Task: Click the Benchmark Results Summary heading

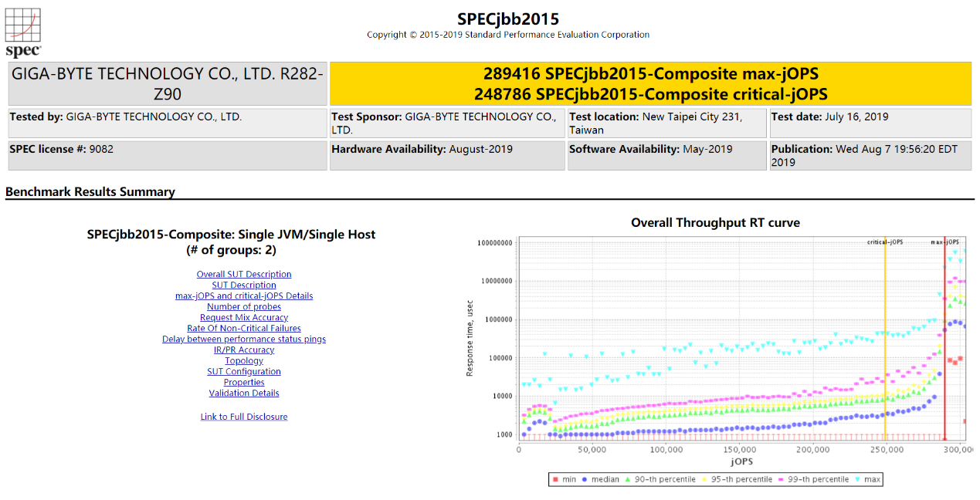Action: click(x=90, y=192)
